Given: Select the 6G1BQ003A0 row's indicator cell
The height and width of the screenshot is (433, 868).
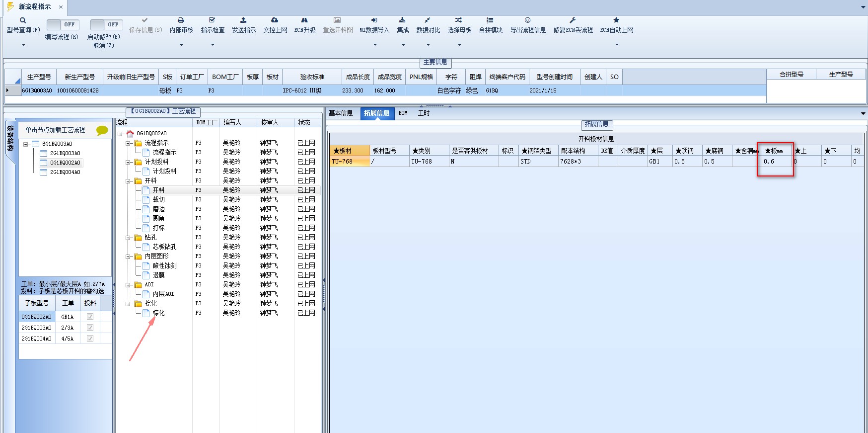Looking at the screenshot, I should click(x=13, y=90).
